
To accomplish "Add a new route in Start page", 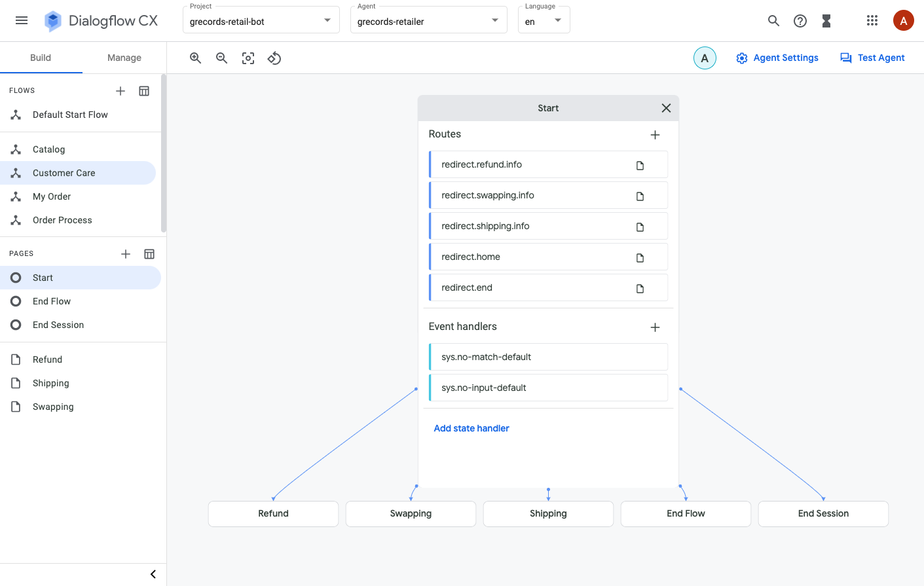I will 655,135.
